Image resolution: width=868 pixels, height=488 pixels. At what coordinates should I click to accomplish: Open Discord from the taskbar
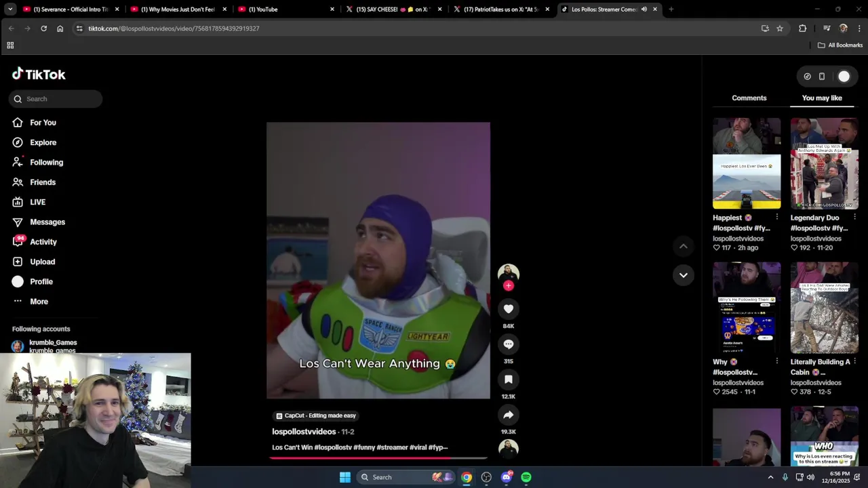click(x=506, y=477)
